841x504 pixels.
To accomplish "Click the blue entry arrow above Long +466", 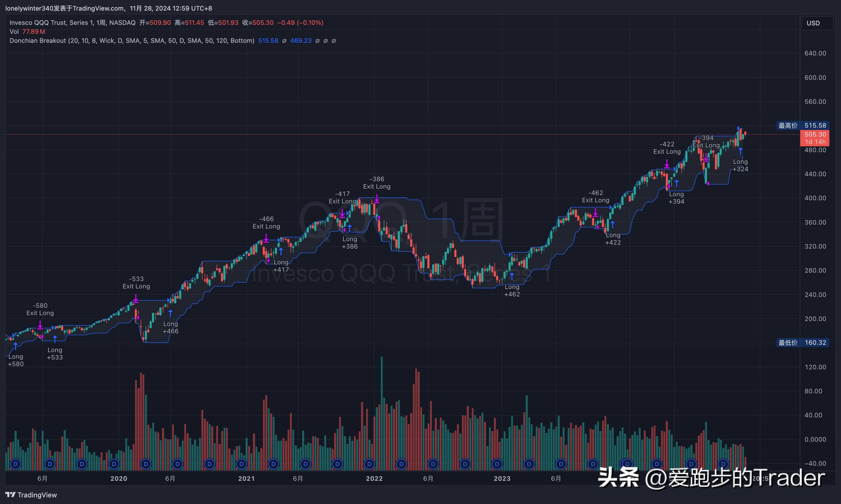I will pyautogui.click(x=170, y=313).
